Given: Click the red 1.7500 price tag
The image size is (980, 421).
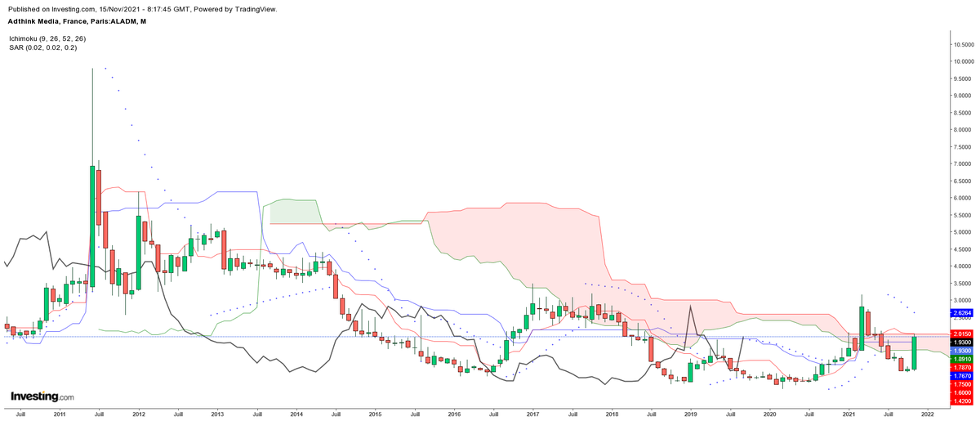Looking at the screenshot, I should (x=960, y=383).
